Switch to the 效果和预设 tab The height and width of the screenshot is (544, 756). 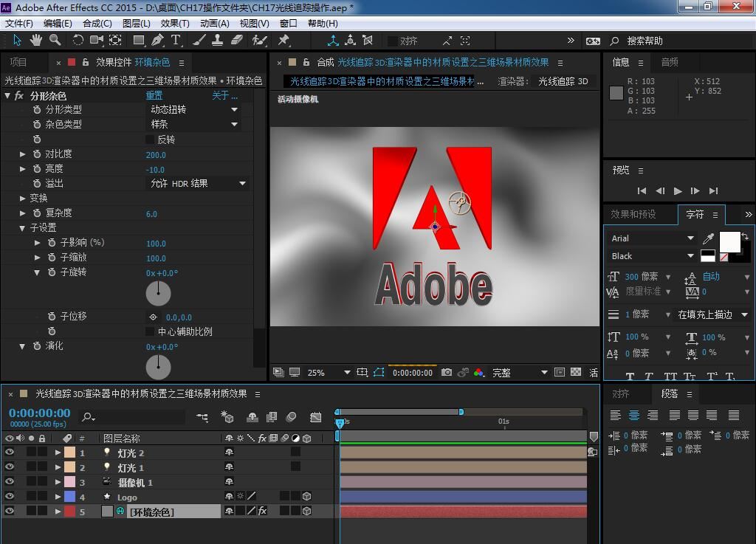tap(633, 214)
